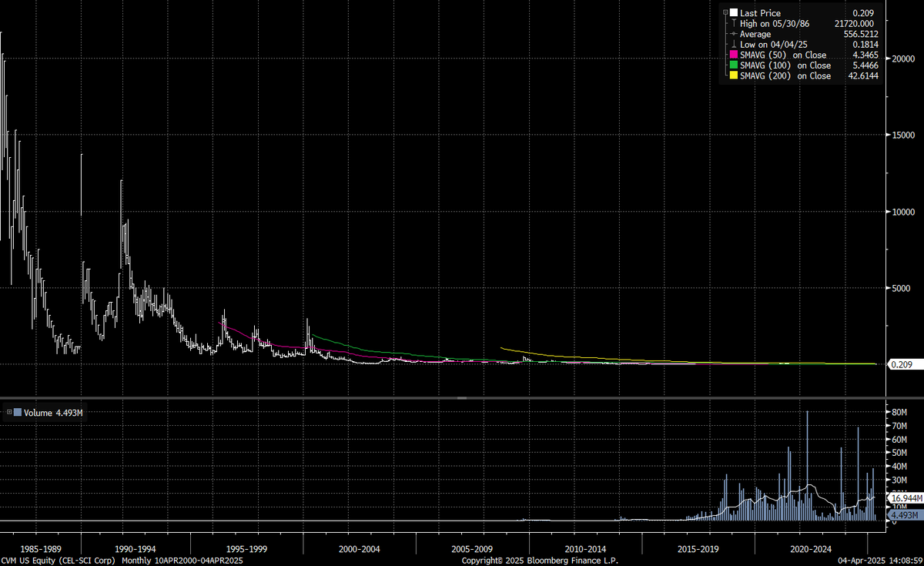The image size is (924, 566).
Task: Click the blue Volume color swatch
Action: point(18,413)
